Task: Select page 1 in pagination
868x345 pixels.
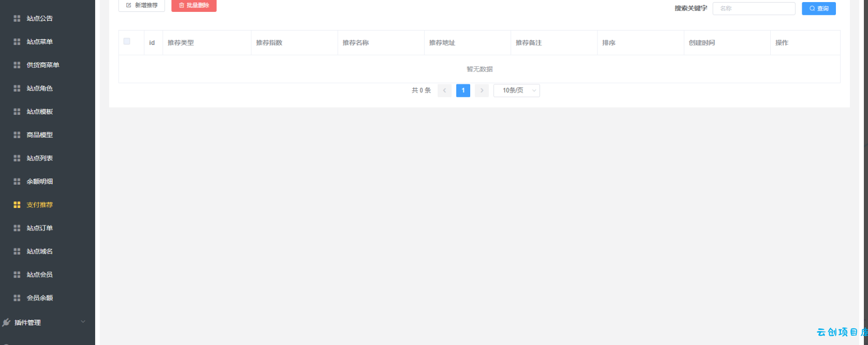Action: 463,91
